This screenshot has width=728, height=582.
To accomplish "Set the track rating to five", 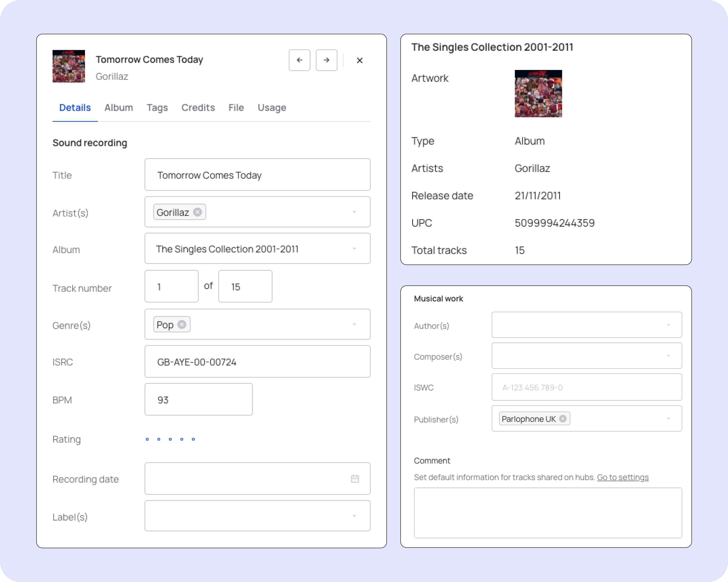I will click(193, 439).
